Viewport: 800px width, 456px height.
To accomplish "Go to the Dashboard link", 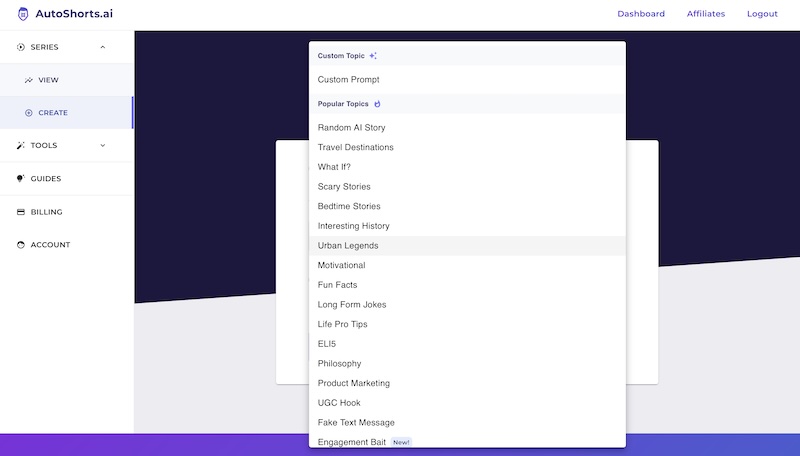I will coord(641,14).
